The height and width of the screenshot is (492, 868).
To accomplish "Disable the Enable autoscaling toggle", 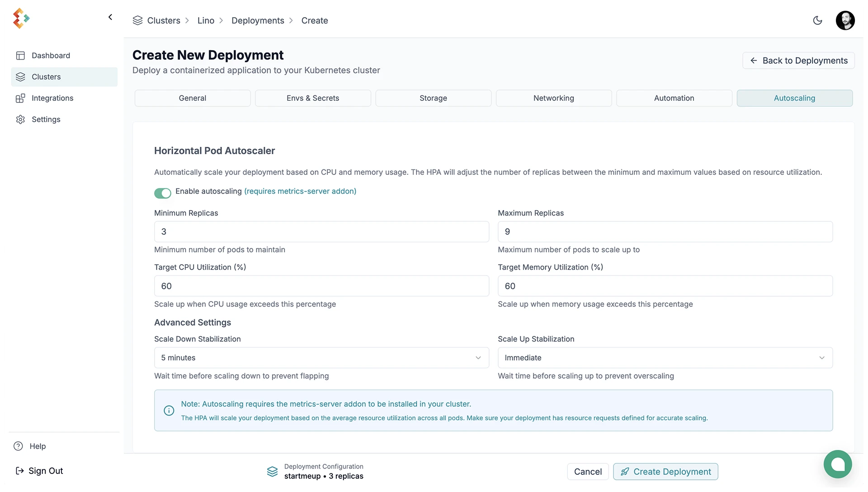I will tap(163, 193).
